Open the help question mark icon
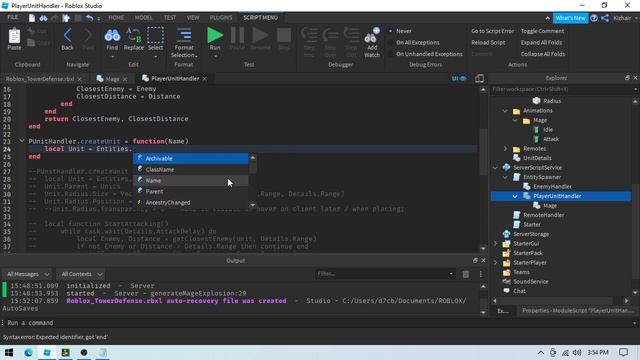 coord(594,18)
